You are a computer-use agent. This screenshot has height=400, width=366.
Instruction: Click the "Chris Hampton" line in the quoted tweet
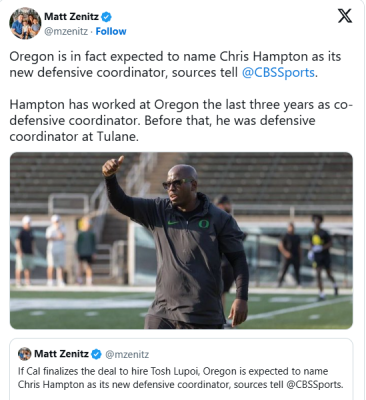180,384
